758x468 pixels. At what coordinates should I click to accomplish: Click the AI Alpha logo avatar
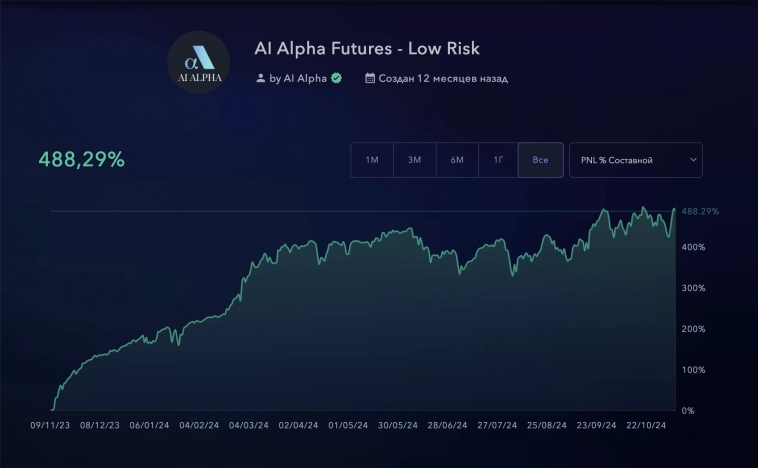point(198,62)
